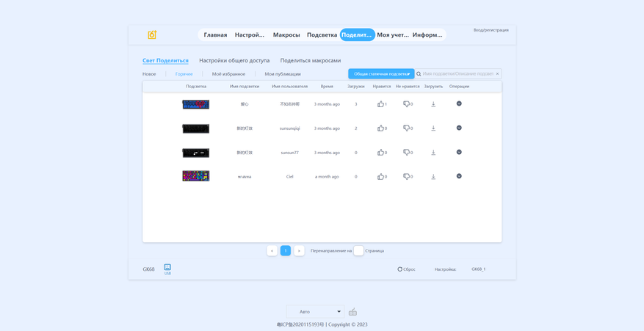644x331 pixels.
Task: Click thumbs-up in the row with 3 downloads
Action: (x=380, y=104)
